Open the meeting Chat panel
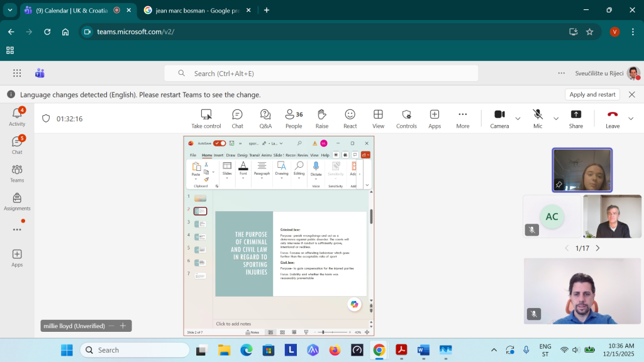Image resolution: width=644 pixels, height=362 pixels. click(237, 118)
